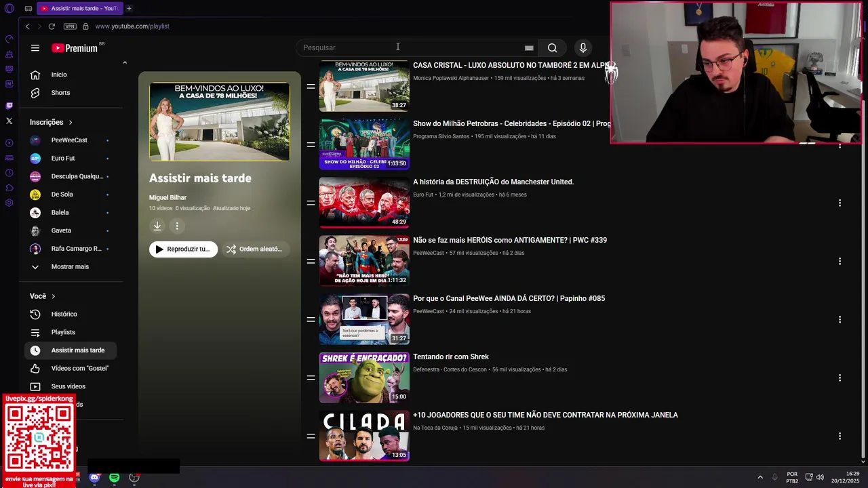The width and height of the screenshot is (868, 488).
Task: Start a voice search with the microphone
Action: point(583,47)
